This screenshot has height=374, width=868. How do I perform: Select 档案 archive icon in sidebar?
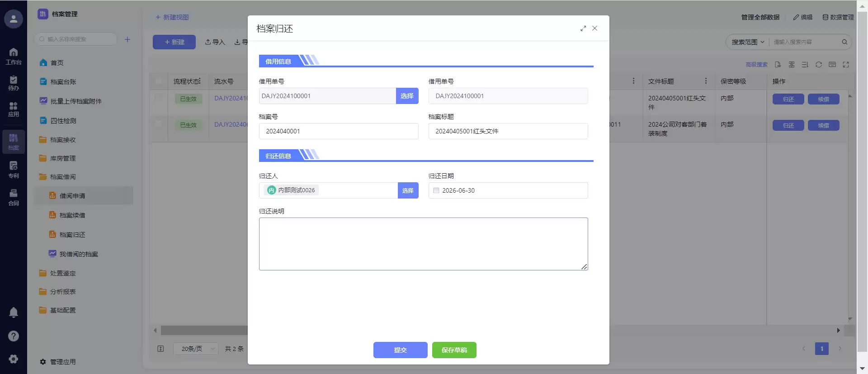point(14,142)
